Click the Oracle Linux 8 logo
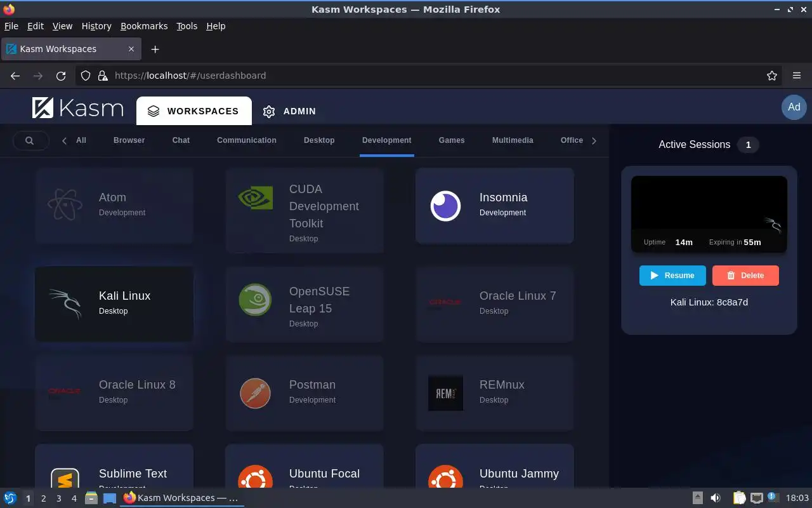The image size is (812, 508). [x=65, y=391]
